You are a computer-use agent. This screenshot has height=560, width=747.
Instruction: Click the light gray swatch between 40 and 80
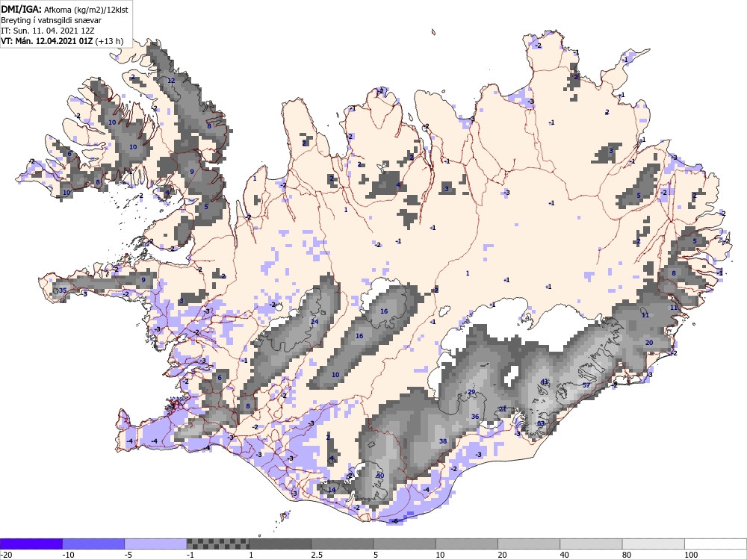pos(591,544)
